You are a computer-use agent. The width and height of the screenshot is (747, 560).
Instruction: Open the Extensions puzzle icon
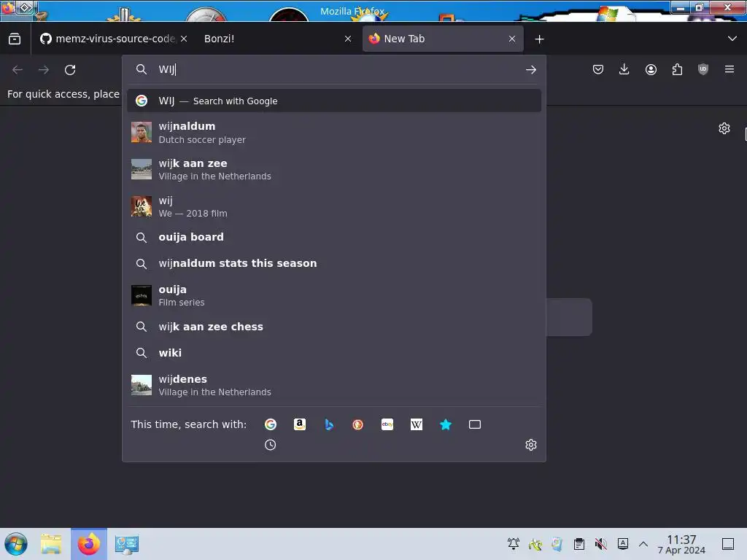coord(677,69)
